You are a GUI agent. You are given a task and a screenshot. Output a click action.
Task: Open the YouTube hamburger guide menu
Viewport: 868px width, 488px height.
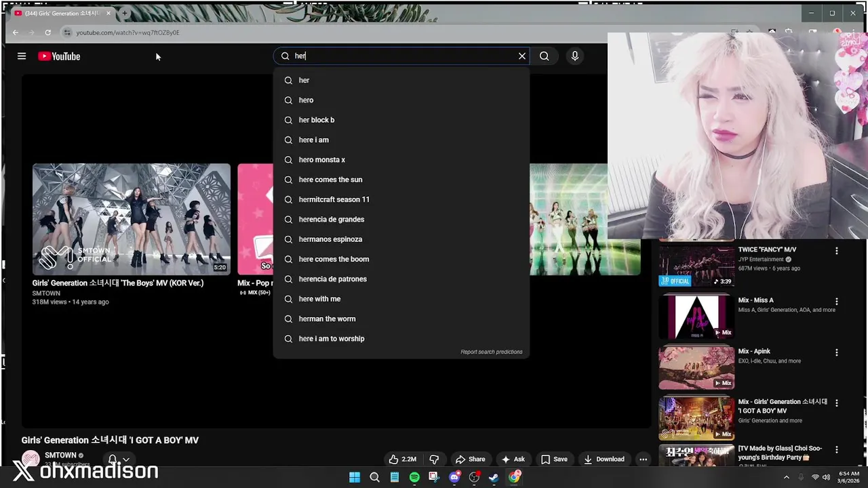coord(22,56)
